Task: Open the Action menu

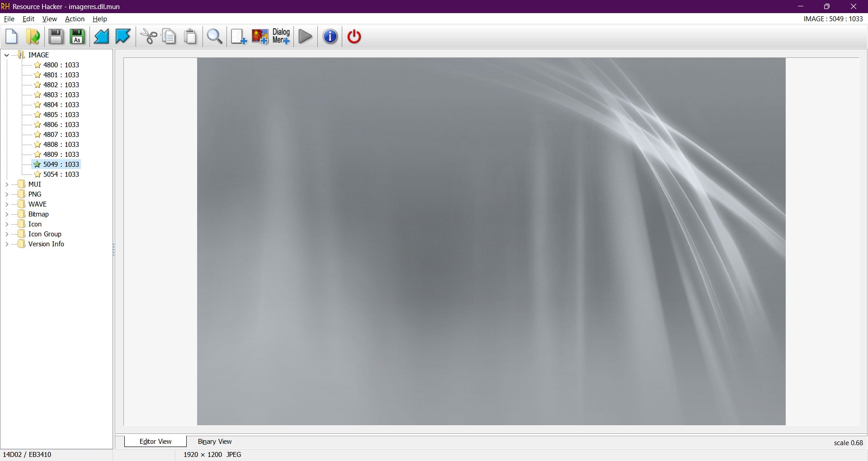Action: pyautogui.click(x=74, y=19)
